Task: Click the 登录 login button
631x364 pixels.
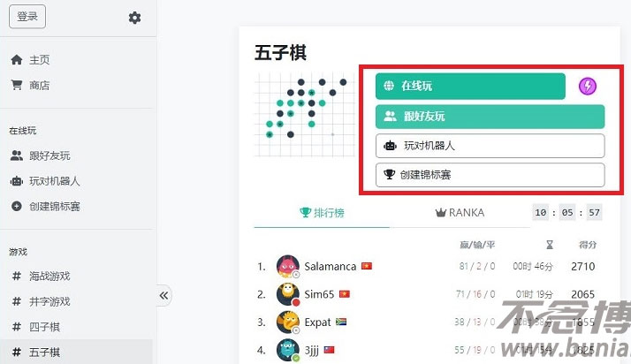Action: click(27, 17)
